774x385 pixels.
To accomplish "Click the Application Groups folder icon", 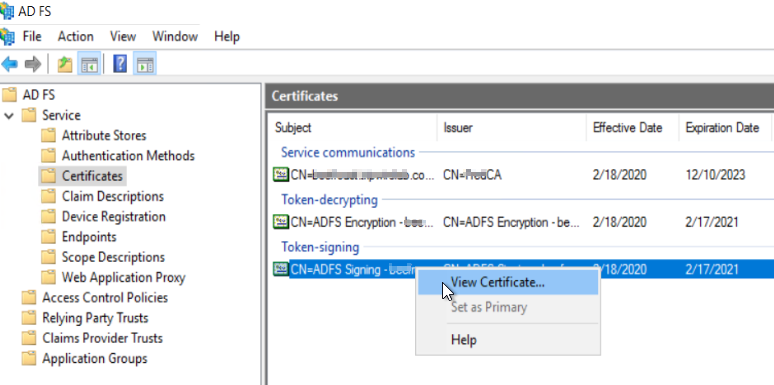I will tap(29, 358).
